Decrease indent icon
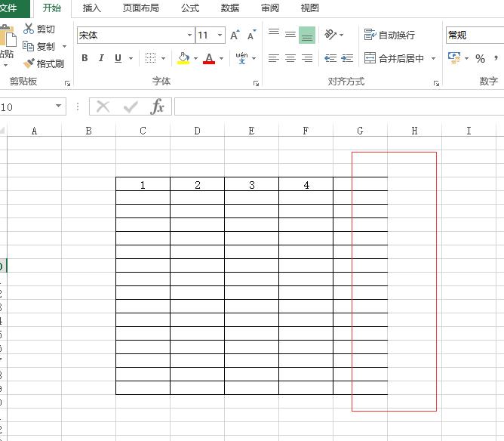The height and width of the screenshot is (441, 504). coord(330,58)
